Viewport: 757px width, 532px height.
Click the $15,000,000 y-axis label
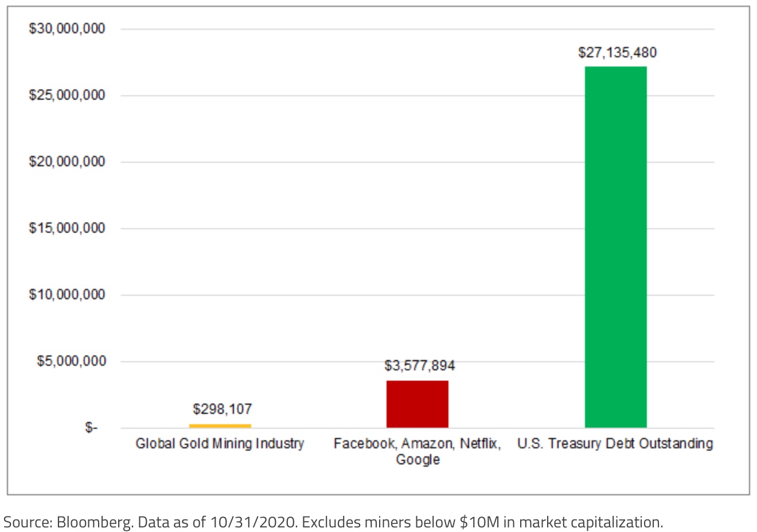point(67,228)
